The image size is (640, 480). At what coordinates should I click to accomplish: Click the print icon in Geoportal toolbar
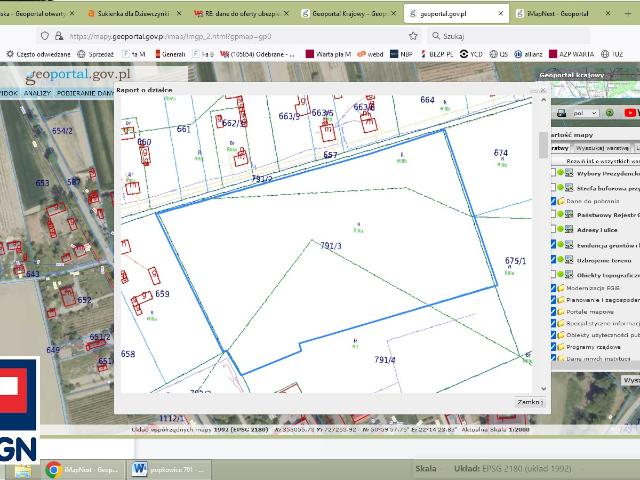click(562, 113)
